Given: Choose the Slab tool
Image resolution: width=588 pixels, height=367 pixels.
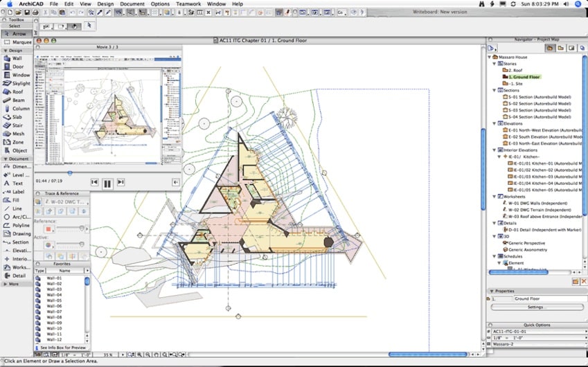Looking at the screenshot, I should tap(17, 117).
